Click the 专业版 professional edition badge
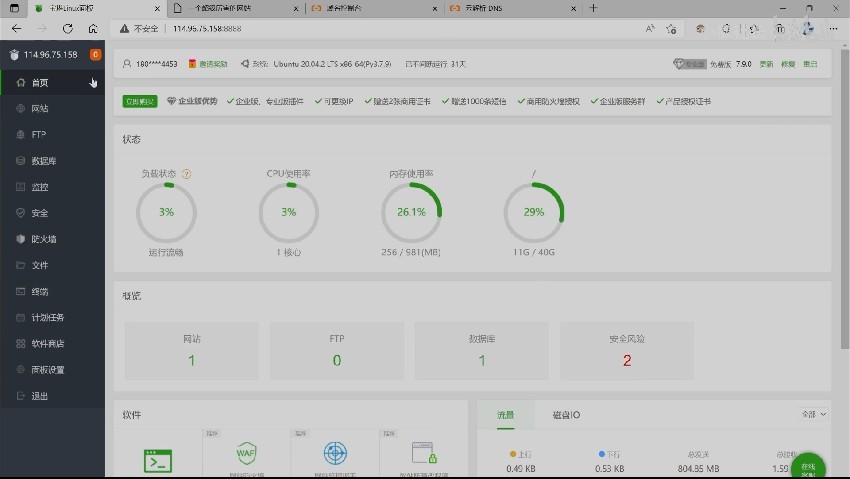 690,64
